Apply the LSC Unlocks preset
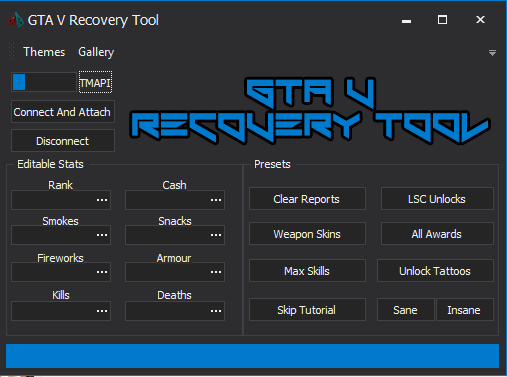The width and height of the screenshot is (507, 377). coord(437,199)
